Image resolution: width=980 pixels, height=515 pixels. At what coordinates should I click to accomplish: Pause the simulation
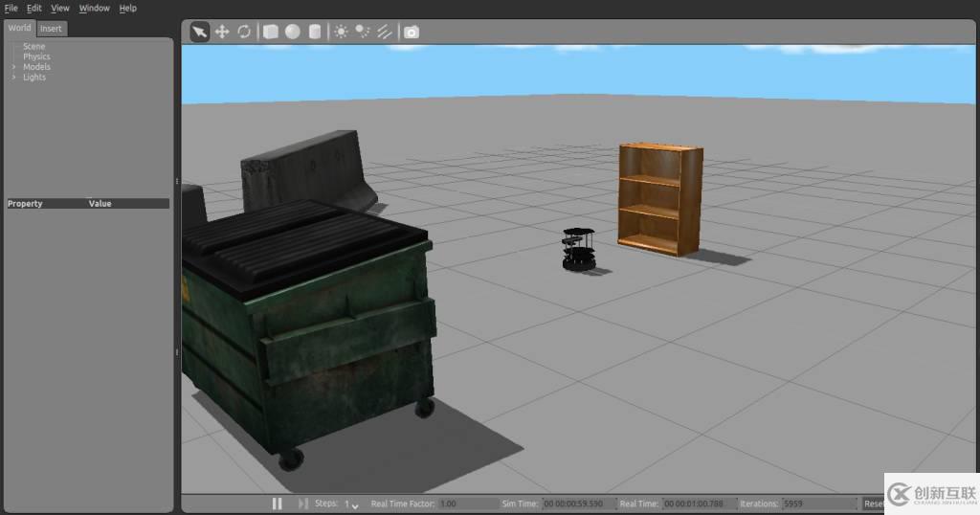pos(277,504)
